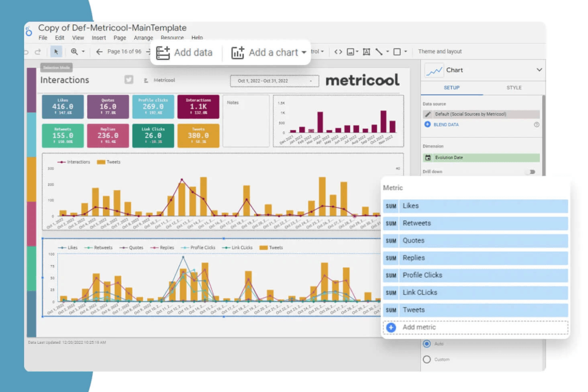Select the Default Social Sources data source
Screen dimensions: 588x392
(x=481, y=114)
